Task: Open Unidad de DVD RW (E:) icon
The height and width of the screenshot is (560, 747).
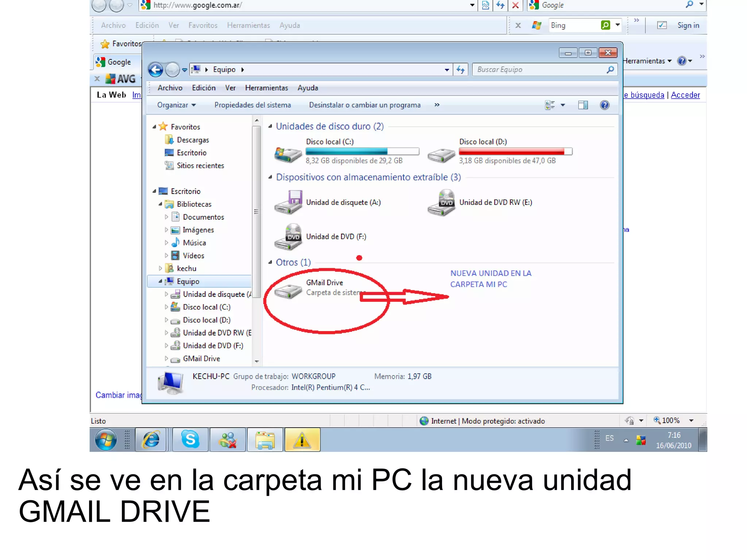Action: click(x=441, y=202)
